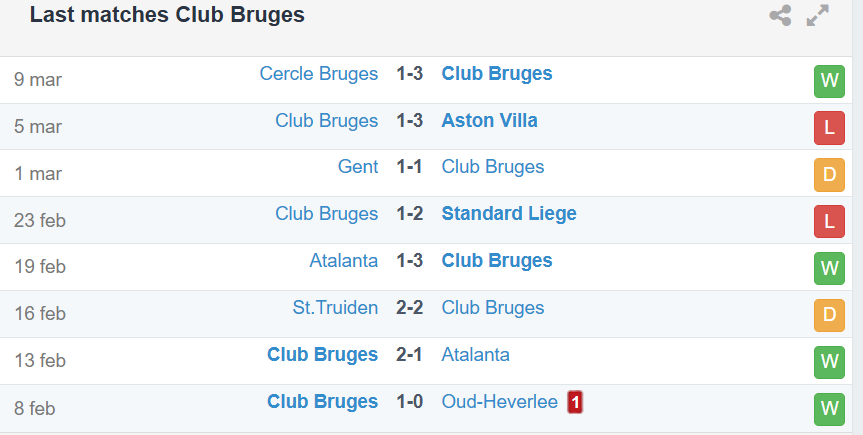Open the Oud-Heverlee team link

coord(500,401)
